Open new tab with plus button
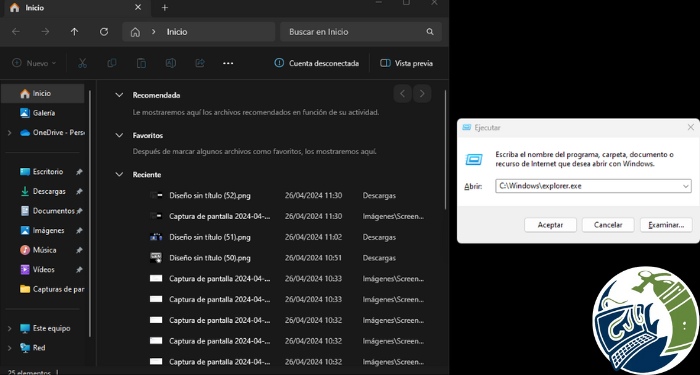The height and width of the screenshot is (375, 700). 165,8
